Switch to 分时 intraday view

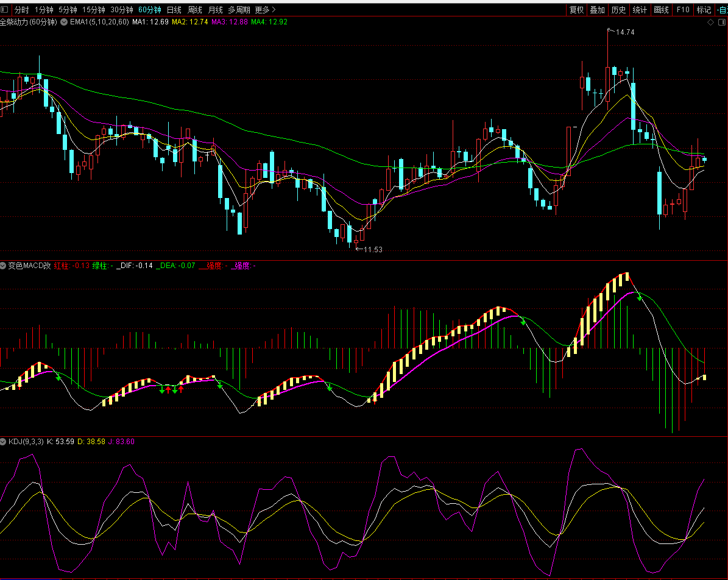point(21,10)
